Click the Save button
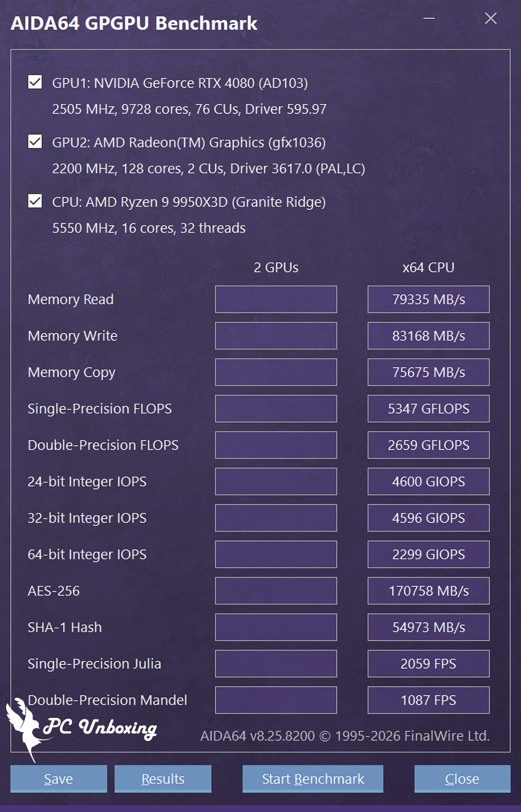This screenshot has height=812, width=521. [58, 778]
